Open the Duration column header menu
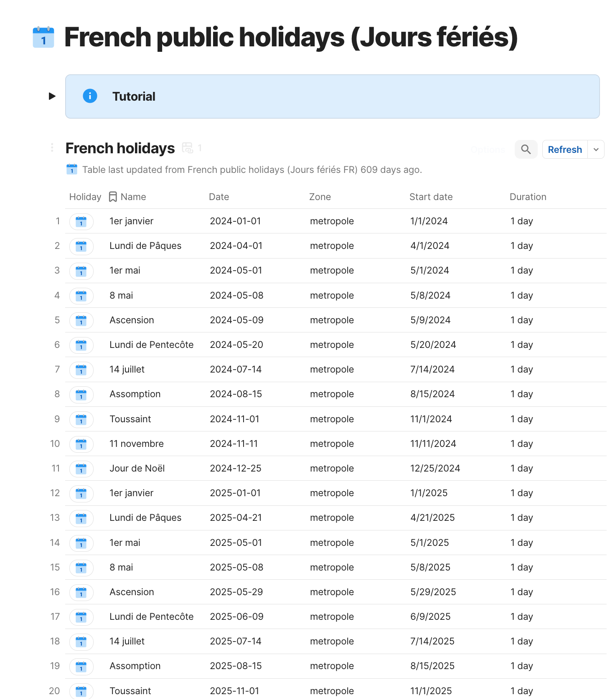 528,197
